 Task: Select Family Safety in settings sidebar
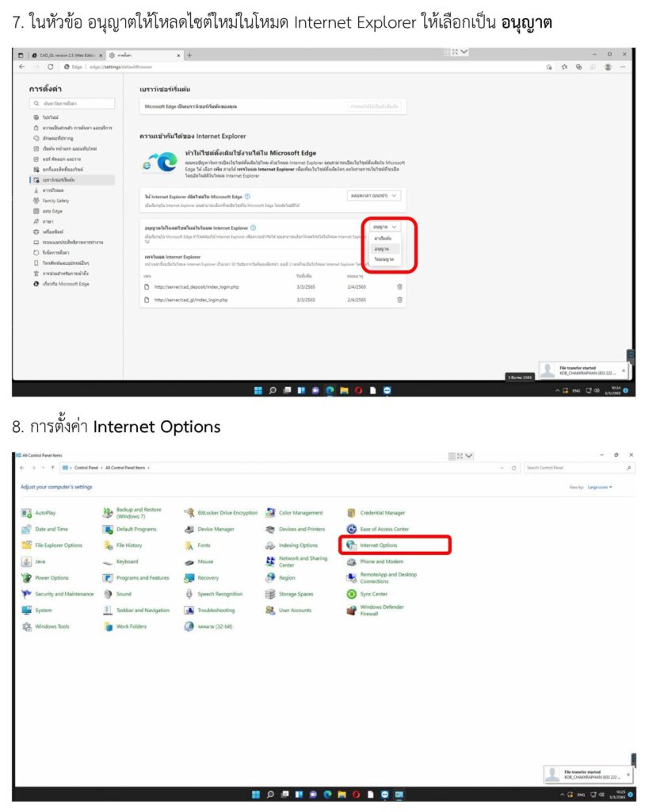pos(55,201)
